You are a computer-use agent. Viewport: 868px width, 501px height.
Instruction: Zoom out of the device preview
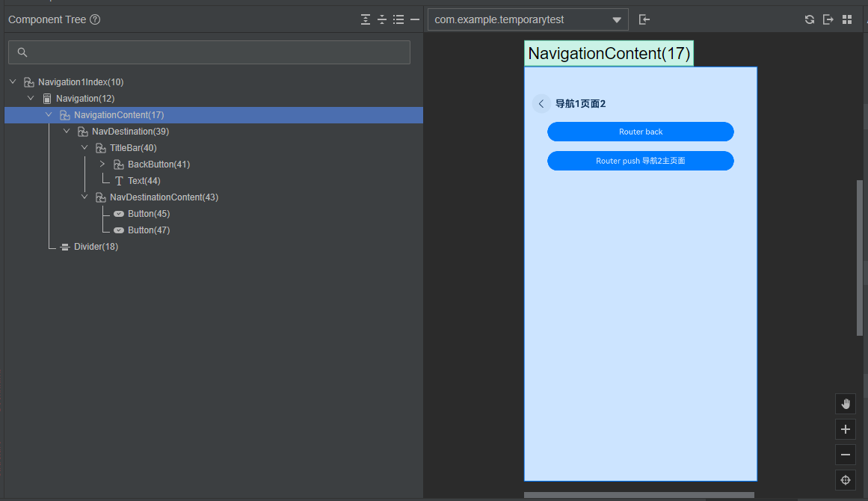click(x=845, y=454)
